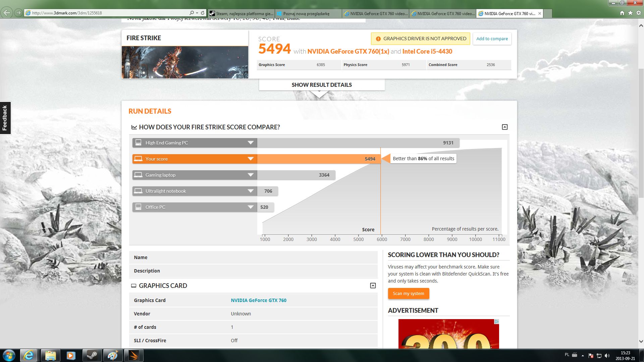Open NVIDIA GeForce GTX 760 link
The width and height of the screenshot is (644, 362).
(x=258, y=300)
